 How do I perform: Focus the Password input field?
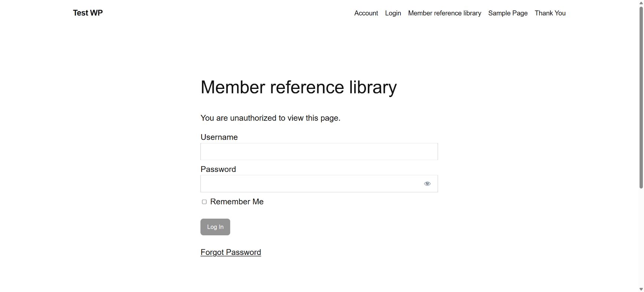click(319, 184)
